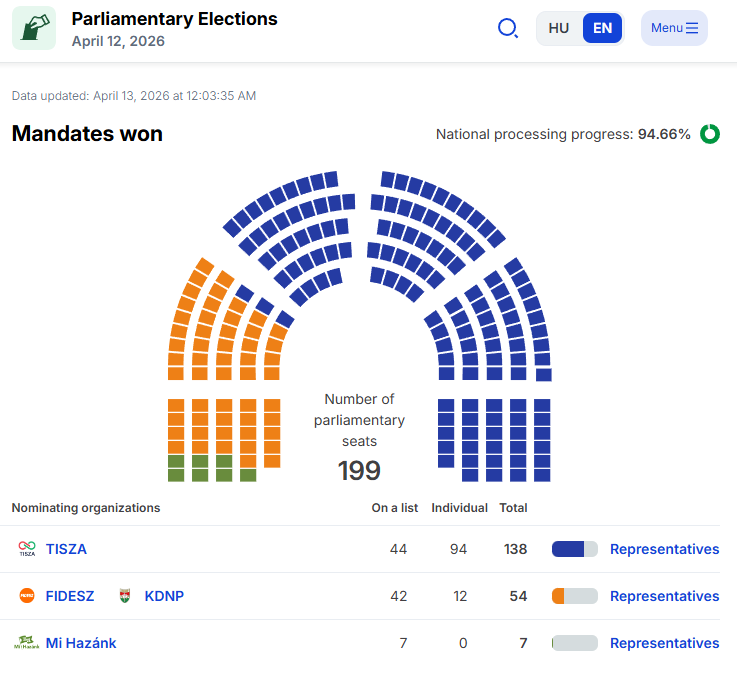Click the TISZA party logo icon

tap(27, 549)
